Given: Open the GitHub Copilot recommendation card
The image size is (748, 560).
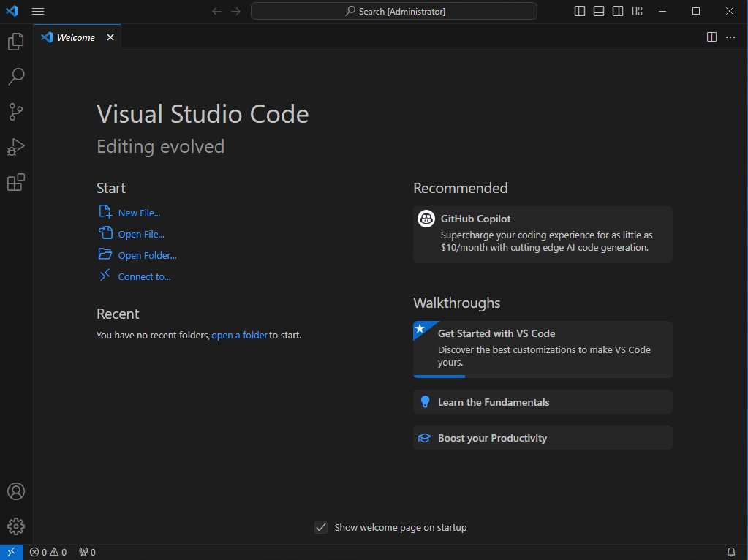Looking at the screenshot, I should click(x=543, y=235).
